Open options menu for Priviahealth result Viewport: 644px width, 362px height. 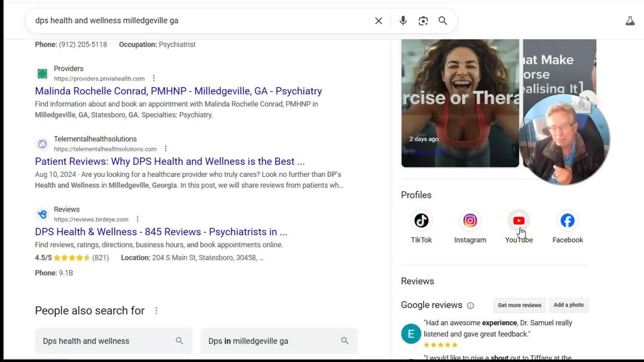point(154,78)
